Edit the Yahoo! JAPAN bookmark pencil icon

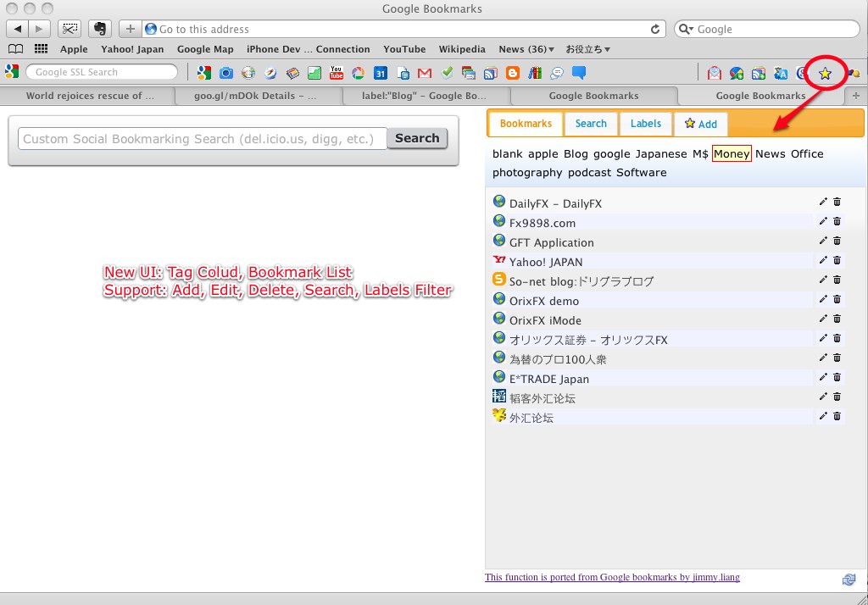tap(823, 260)
